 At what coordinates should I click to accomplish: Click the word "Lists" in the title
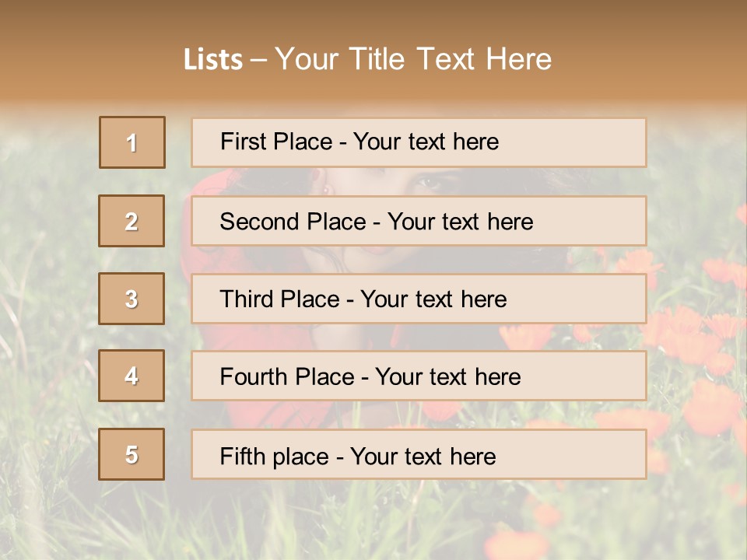[212, 60]
